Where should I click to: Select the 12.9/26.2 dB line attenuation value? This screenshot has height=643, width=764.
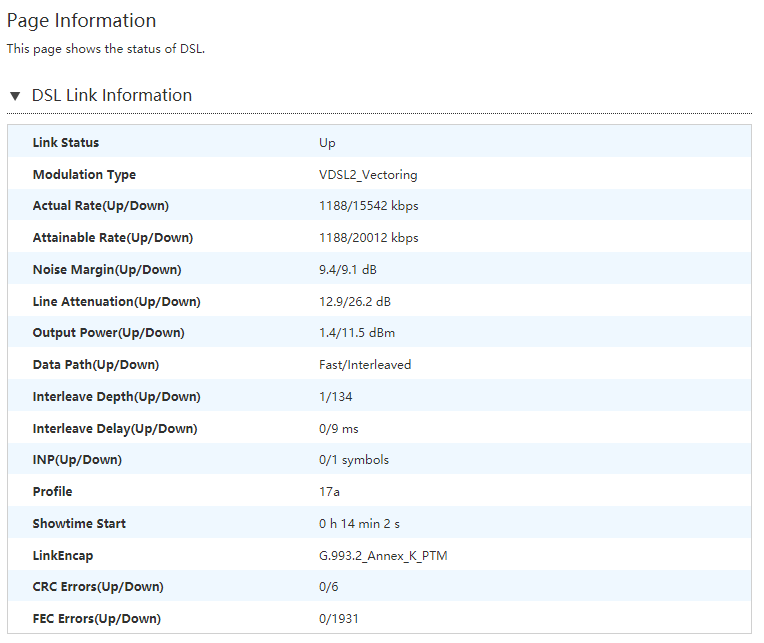tap(354, 302)
